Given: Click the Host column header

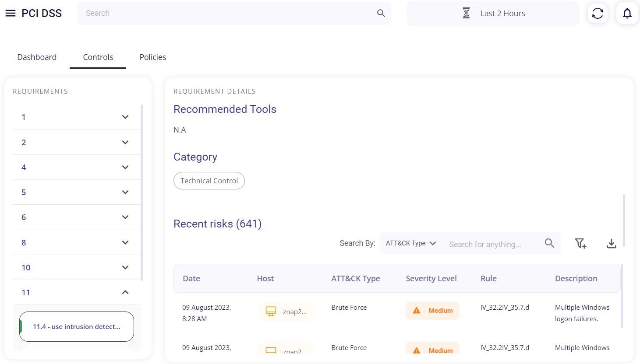Looking at the screenshot, I should pos(265,279).
